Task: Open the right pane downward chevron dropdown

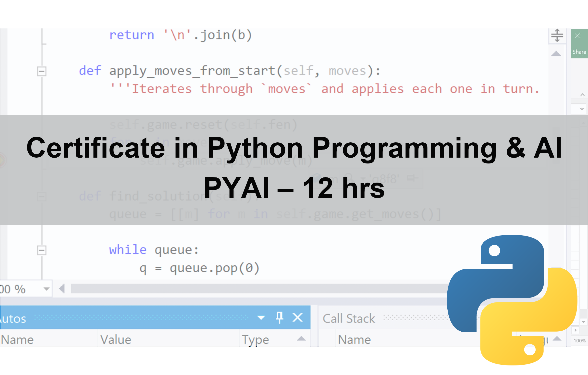Action: pyautogui.click(x=582, y=109)
